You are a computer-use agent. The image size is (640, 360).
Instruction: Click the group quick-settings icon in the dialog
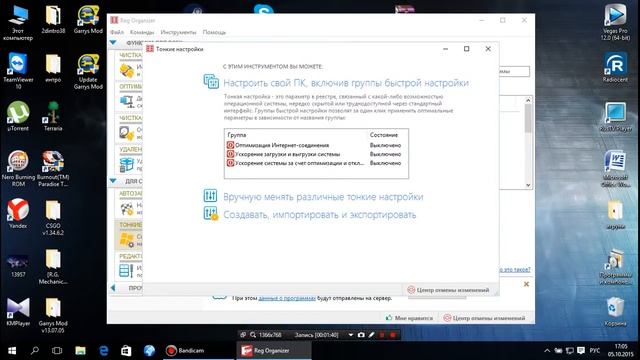coord(211,82)
